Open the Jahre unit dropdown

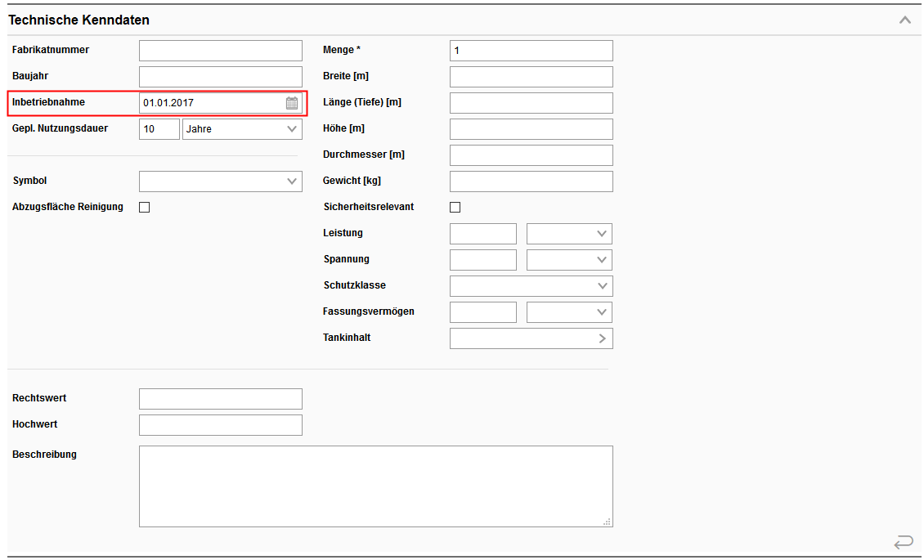tap(242, 129)
